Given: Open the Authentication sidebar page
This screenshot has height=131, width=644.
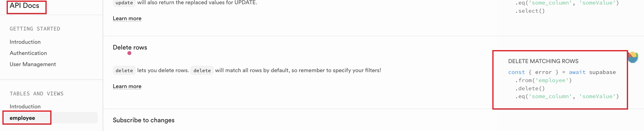Looking at the screenshot, I should click(x=28, y=53).
